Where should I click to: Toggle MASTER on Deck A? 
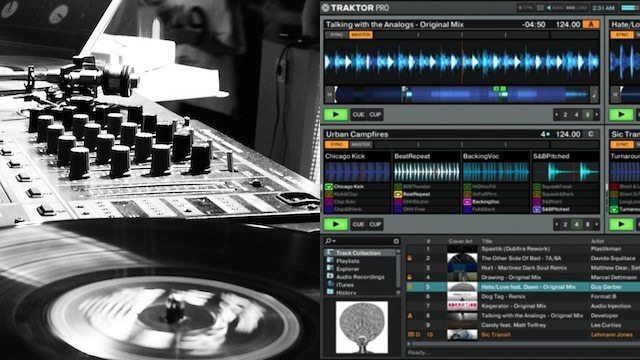(361, 35)
